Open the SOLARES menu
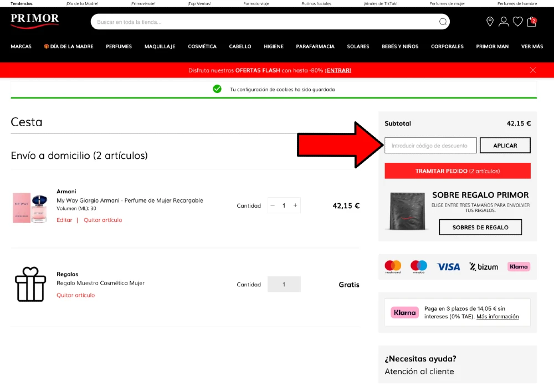 358,47
